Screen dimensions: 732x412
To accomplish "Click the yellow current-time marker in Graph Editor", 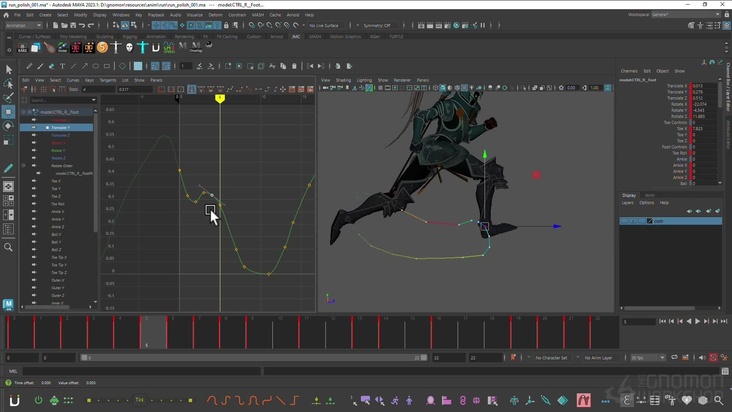I will pyautogui.click(x=220, y=98).
